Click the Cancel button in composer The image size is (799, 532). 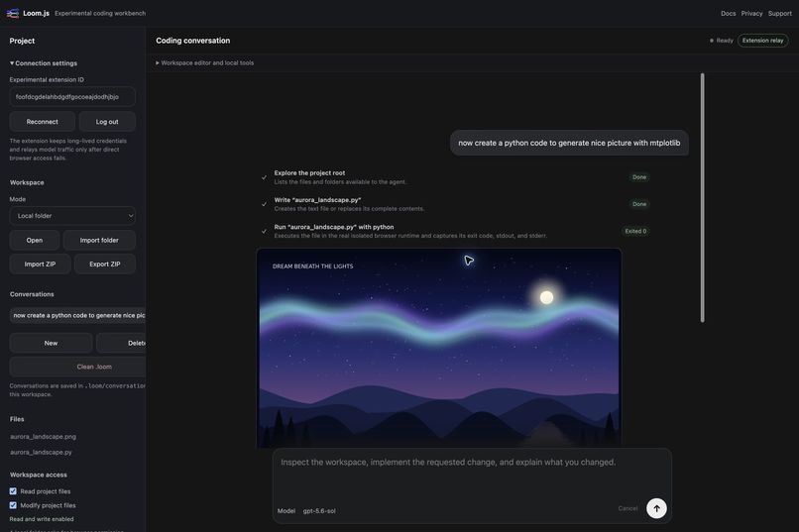(628, 508)
